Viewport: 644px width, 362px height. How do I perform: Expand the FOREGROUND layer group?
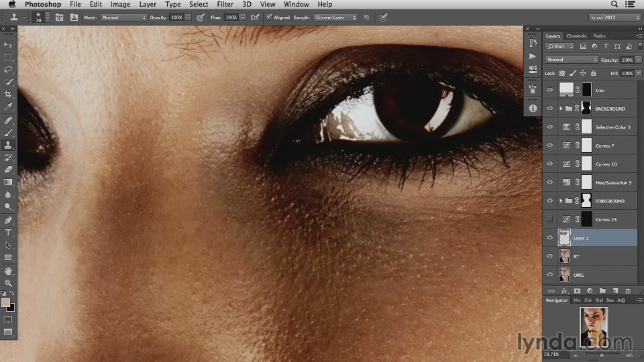(x=561, y=200)
